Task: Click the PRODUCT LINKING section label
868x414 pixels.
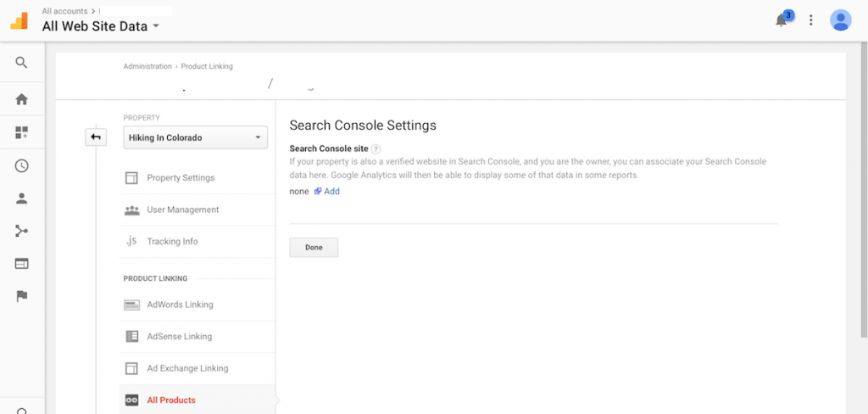Action: coord(156,279)
